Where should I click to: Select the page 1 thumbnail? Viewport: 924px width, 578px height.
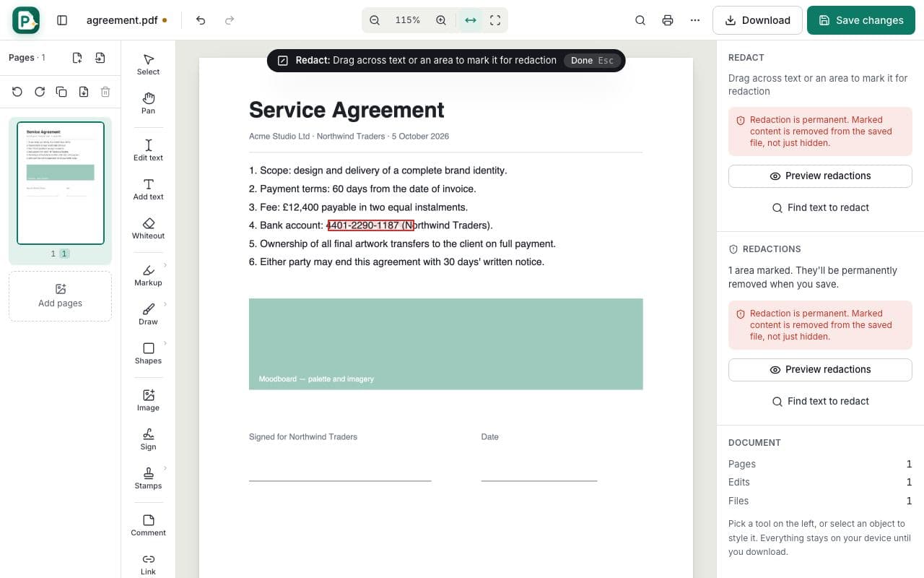[x=61, y=183]
